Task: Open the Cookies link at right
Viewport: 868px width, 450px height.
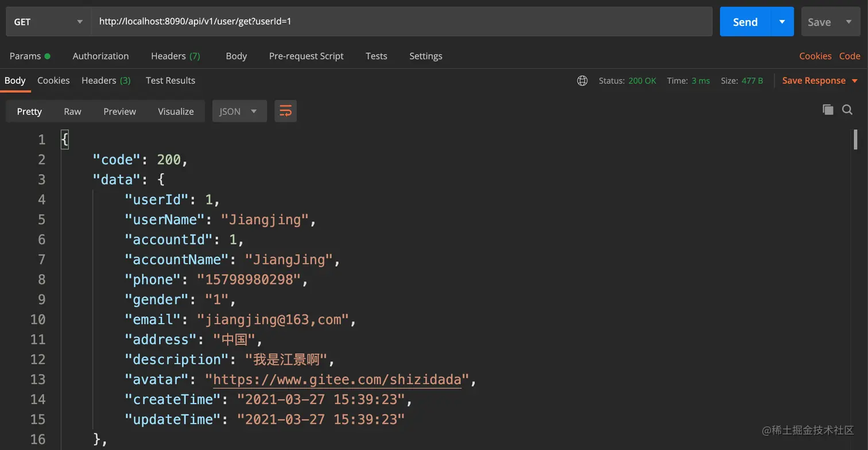Action: (815, 56)
